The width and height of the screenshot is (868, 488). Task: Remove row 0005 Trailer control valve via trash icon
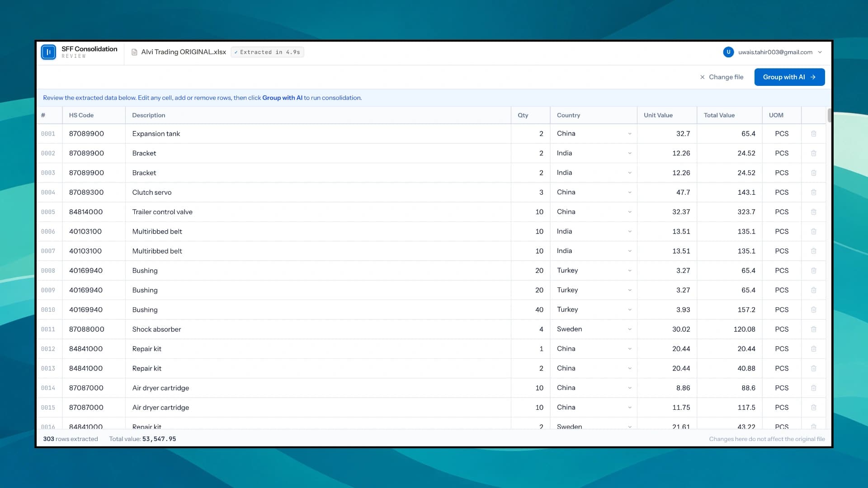tap(814, 212)
